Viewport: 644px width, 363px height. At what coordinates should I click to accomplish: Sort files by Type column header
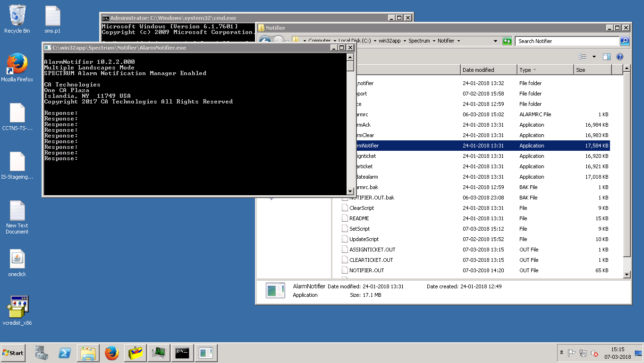coord(545,70)
